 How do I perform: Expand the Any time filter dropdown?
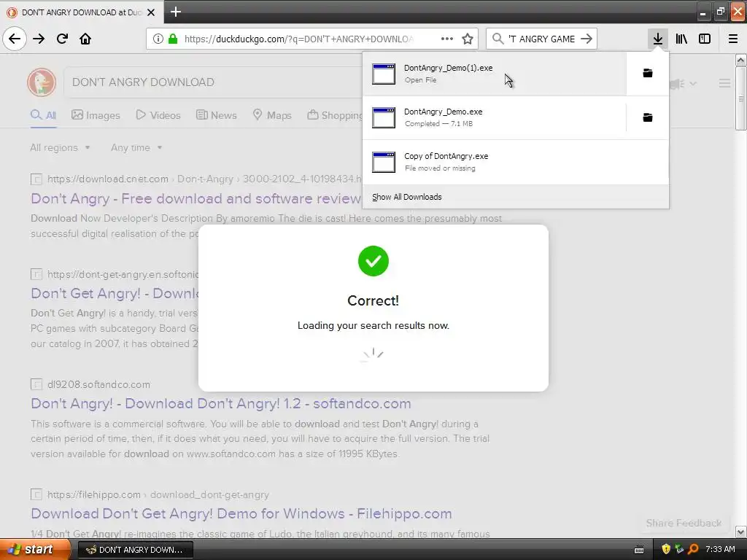click(136, 147)
